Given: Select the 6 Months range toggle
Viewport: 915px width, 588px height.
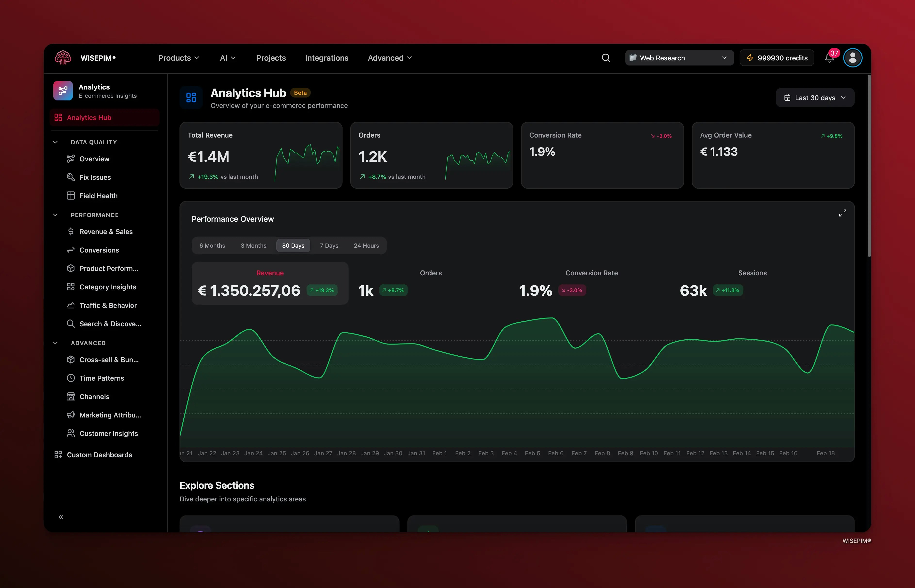Looking at the screenshot, I should (212, 245).
